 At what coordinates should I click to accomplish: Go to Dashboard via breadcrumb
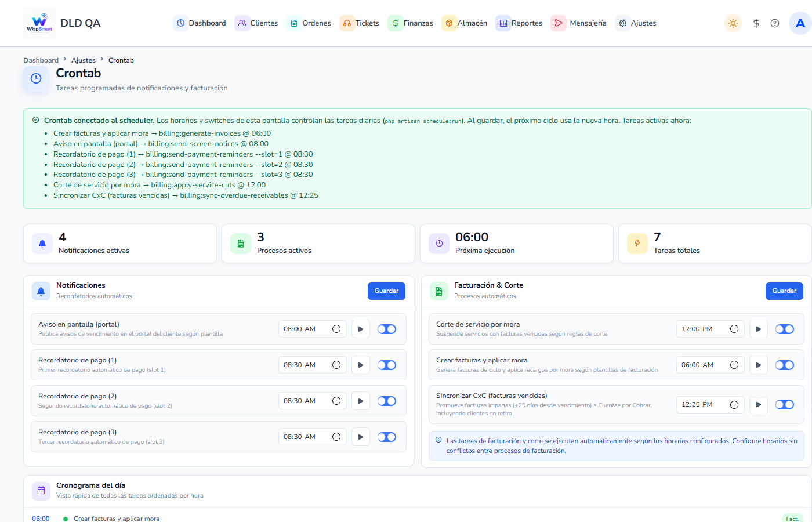[41, 60]
